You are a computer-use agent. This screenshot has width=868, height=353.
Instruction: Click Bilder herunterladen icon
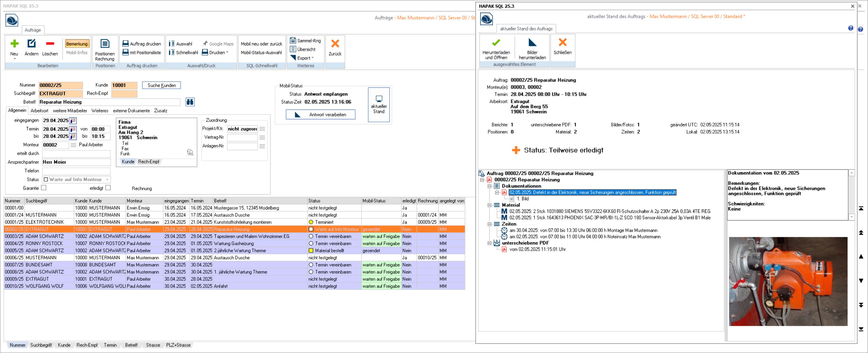[532, 43]
